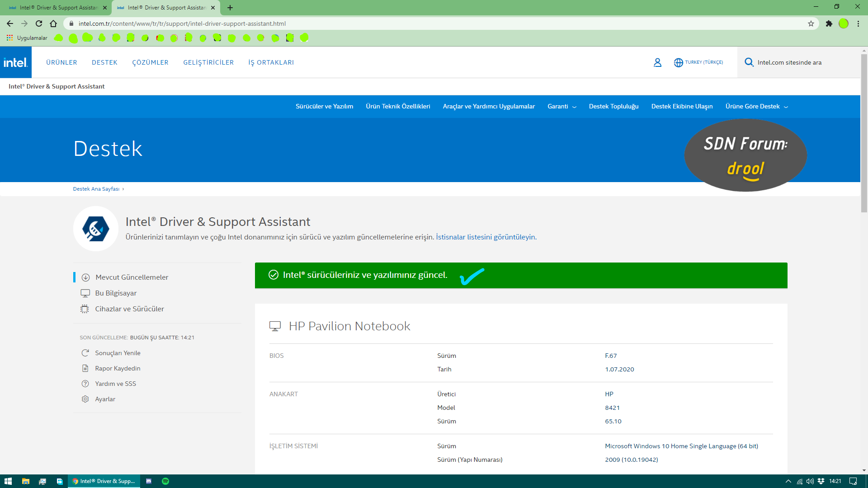Click Rapor Kaydedin document icon
Viewport: 868px width, 488px height.
85,368
